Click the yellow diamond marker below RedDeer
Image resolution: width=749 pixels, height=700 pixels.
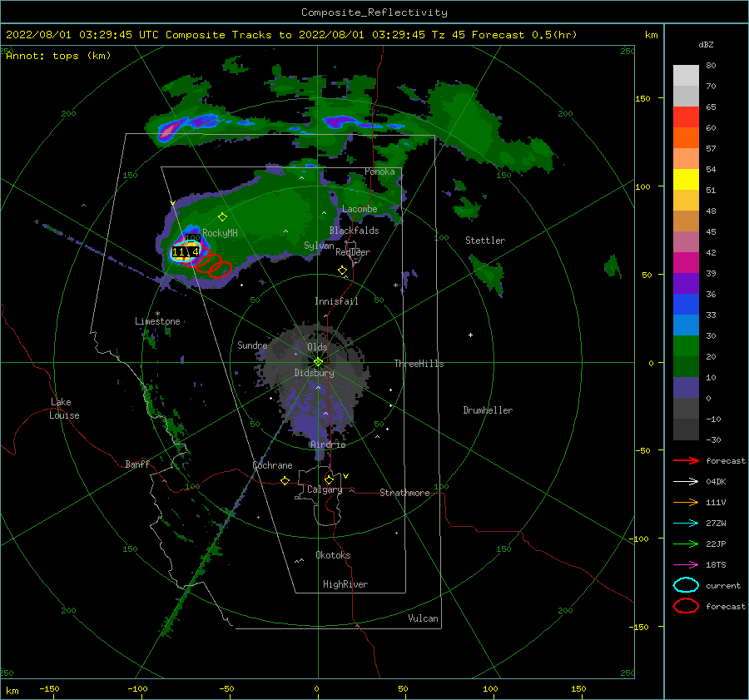[342, 271]
